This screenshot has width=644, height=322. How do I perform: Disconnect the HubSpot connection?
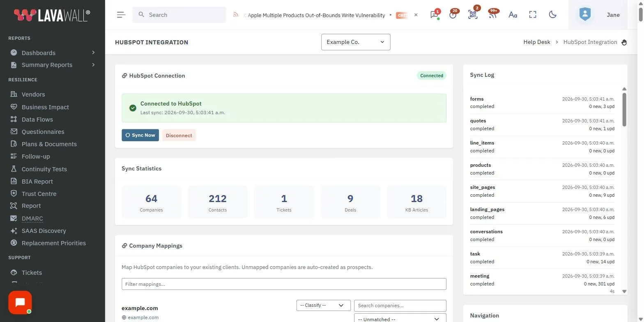[179, 135]
